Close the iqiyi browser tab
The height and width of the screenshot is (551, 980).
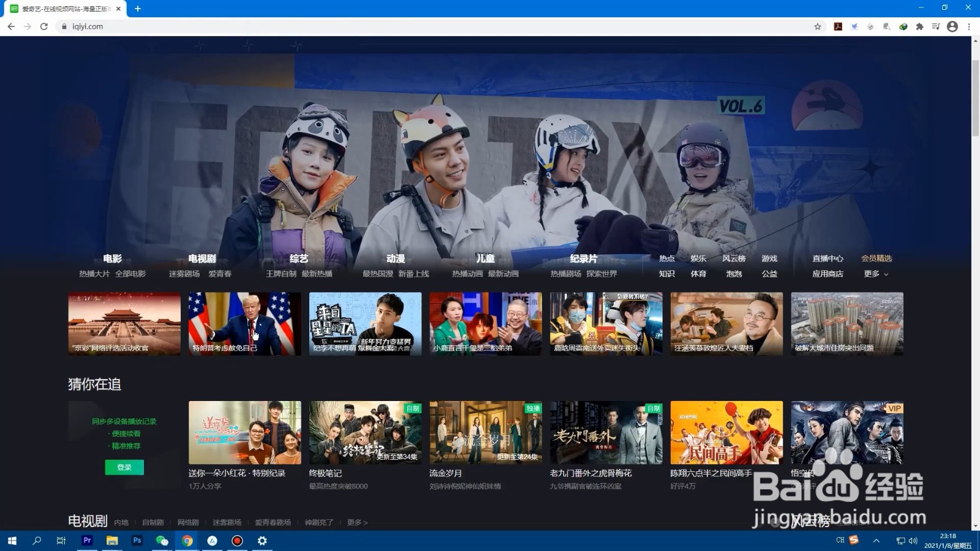pos(118,9)
